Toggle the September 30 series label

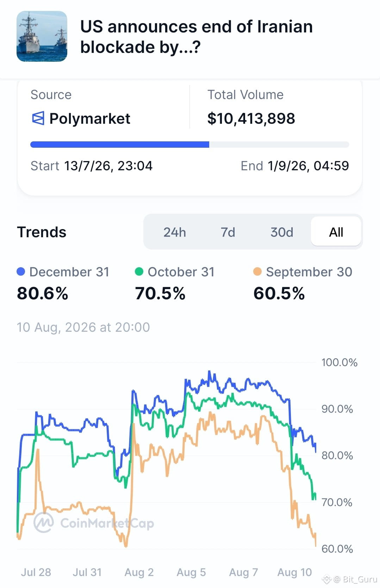309,272
